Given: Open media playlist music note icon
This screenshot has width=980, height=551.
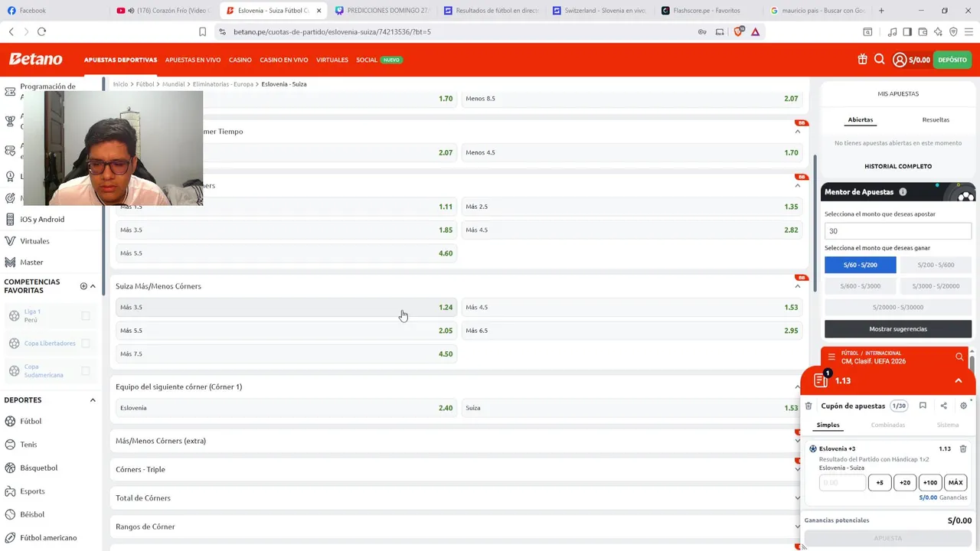Looking at the screenshot, I should point(892,31).
